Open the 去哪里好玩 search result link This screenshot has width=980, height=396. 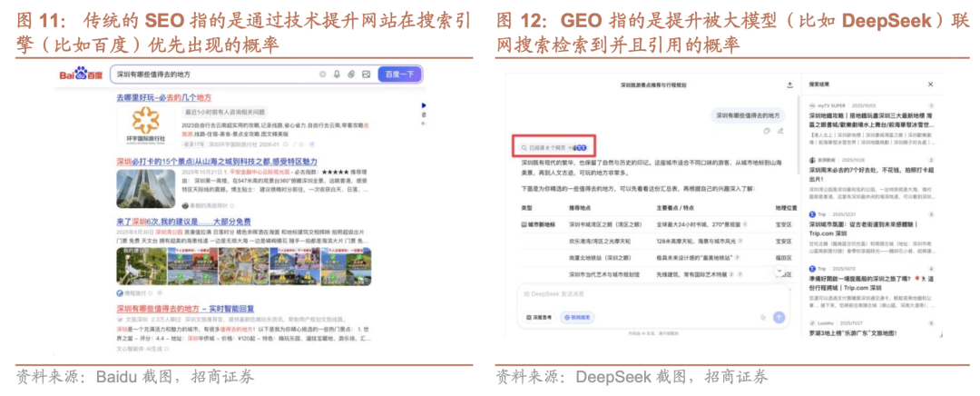click(163, 98)
